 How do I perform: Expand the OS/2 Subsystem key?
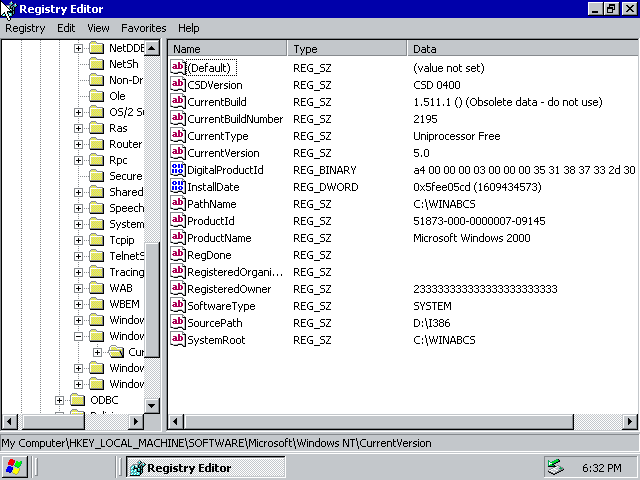coord(78,112)
